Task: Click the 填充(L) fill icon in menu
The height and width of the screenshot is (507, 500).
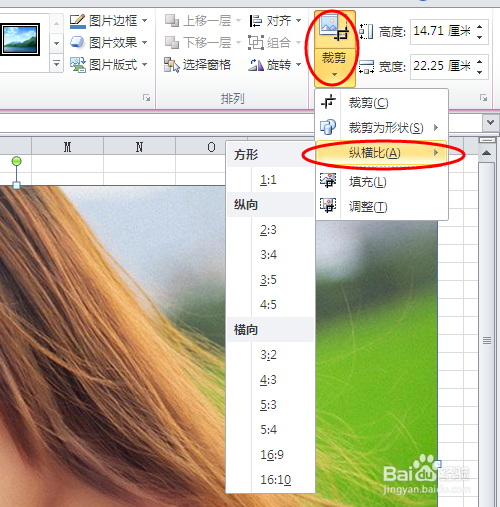Action: tap(328, 180)
